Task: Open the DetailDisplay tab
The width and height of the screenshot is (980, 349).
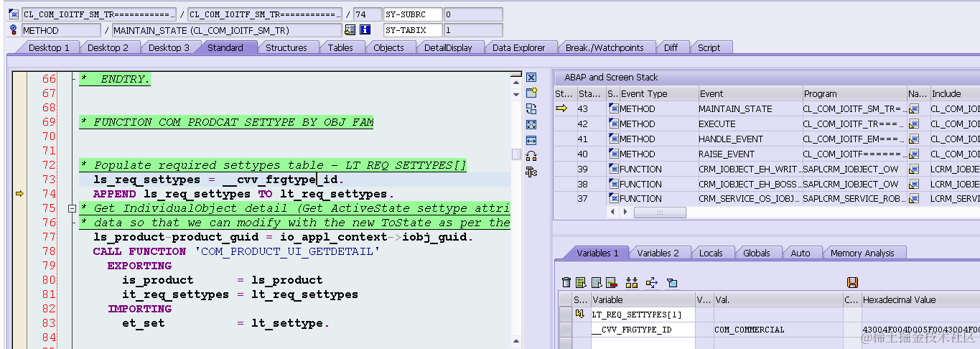Action: click(x=448, y=48)
